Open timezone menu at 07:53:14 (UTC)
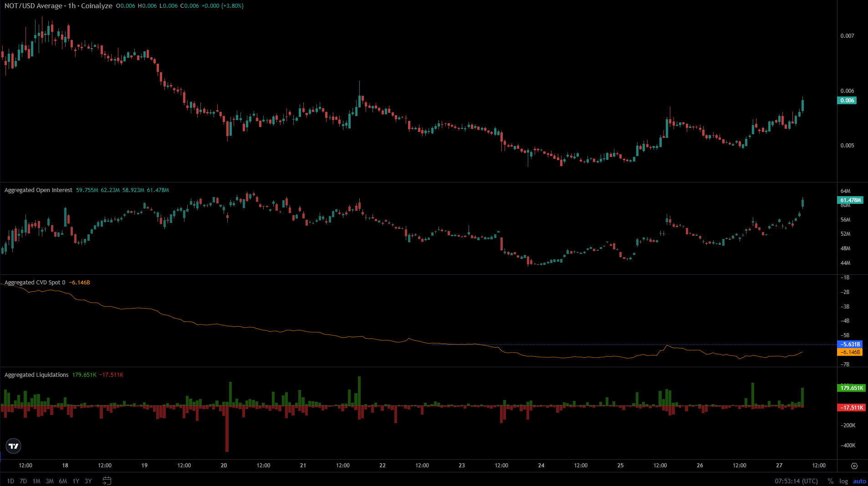Image resolution: width=868 pixels, height=486 pixels. 797,481
